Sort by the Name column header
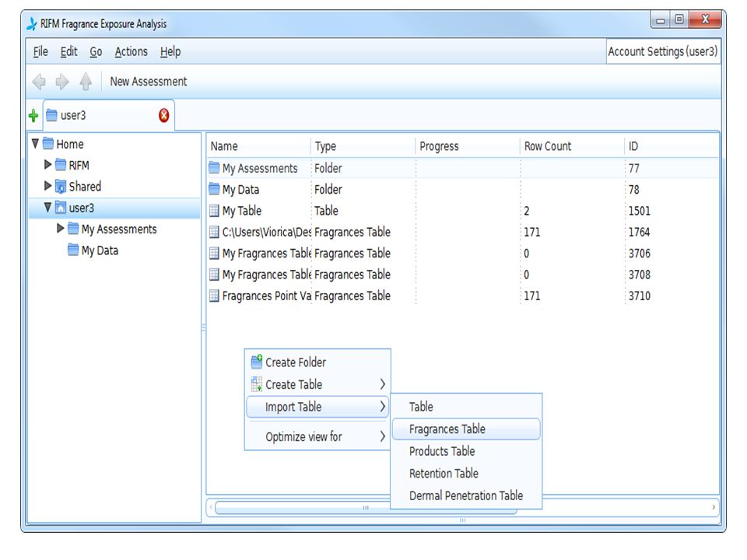 point(258,146)
